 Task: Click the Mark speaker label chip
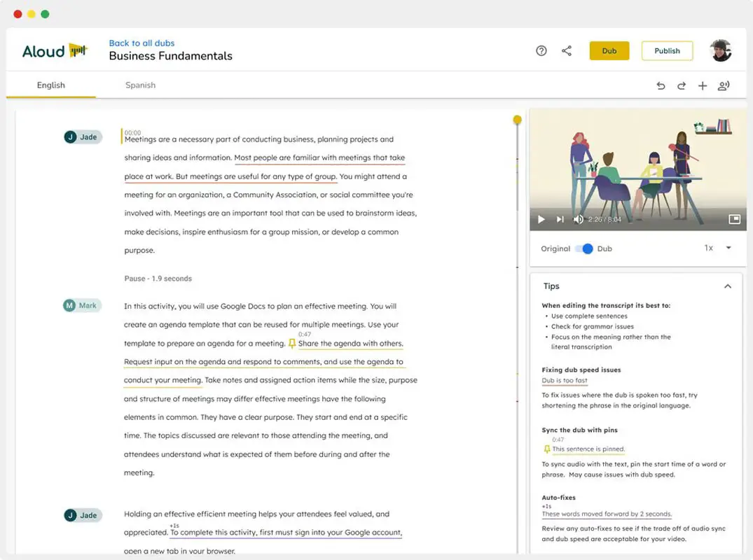[82, 305]
